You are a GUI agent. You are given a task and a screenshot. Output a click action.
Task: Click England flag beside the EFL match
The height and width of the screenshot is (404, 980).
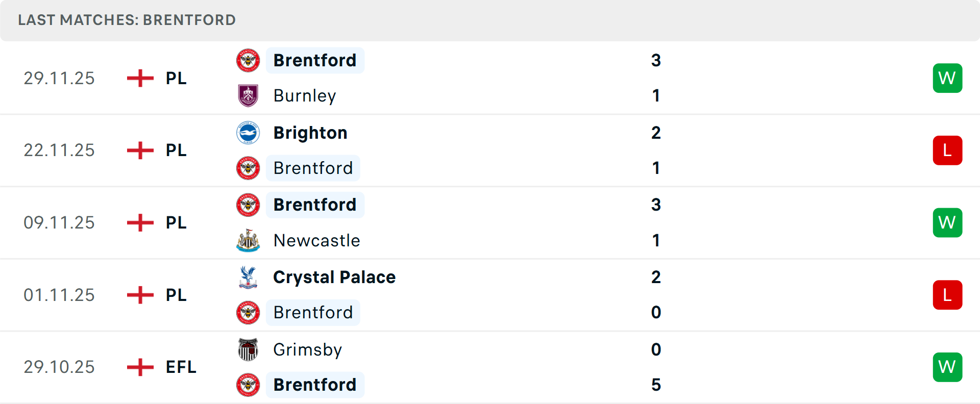[x=140, y=367]
